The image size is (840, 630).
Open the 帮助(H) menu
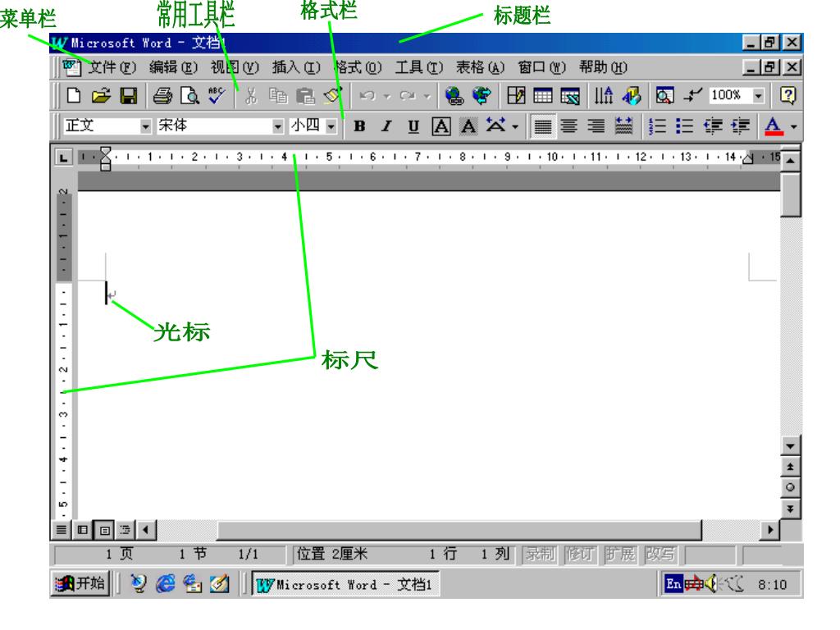pos(603,67)
